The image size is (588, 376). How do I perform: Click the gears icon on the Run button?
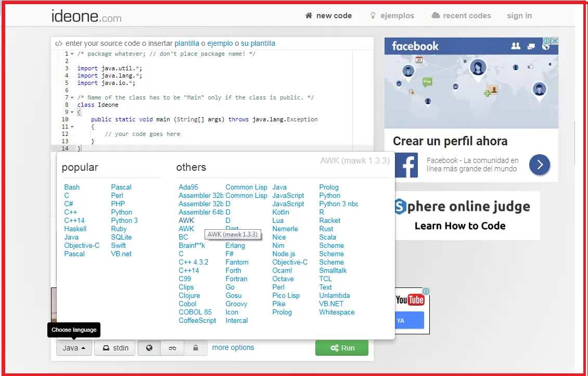(335, 348)
